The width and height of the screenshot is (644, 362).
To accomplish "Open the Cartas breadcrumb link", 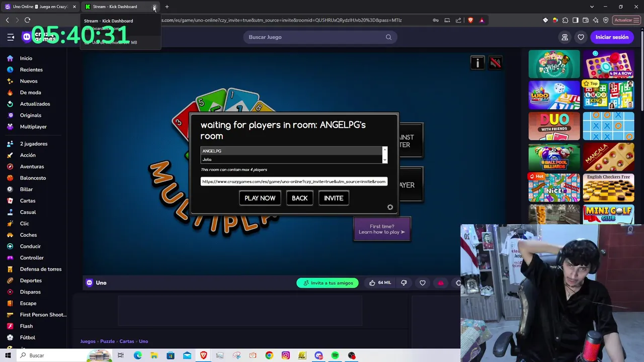I will click(x=127, y=341).
